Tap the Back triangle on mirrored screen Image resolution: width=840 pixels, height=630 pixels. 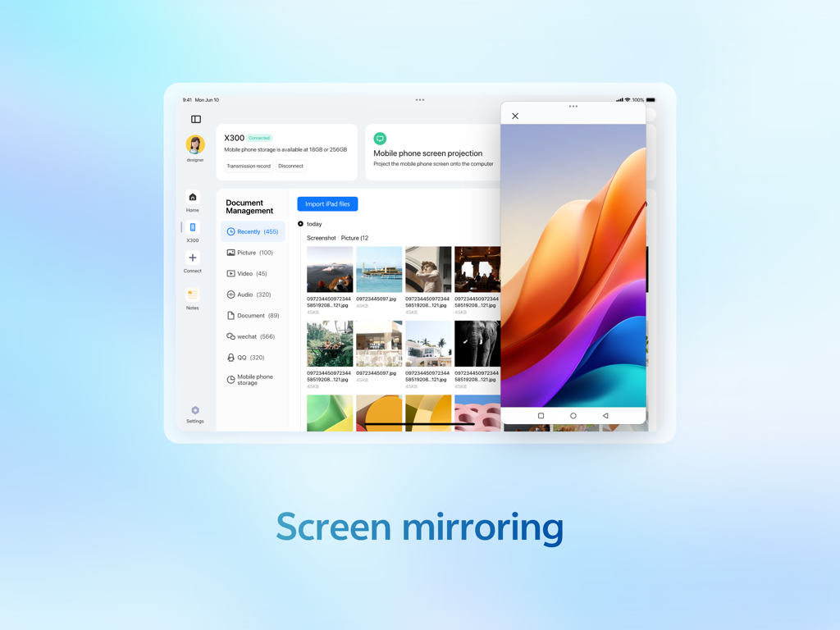605,416
